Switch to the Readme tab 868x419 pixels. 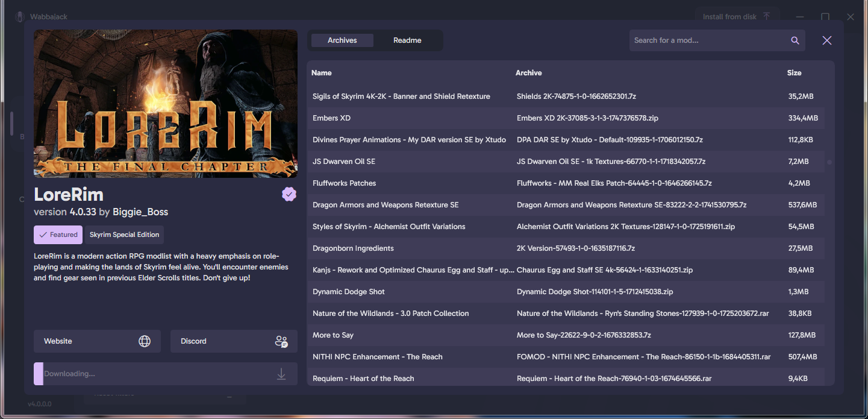pyautogui.click(x=407, y=40)
